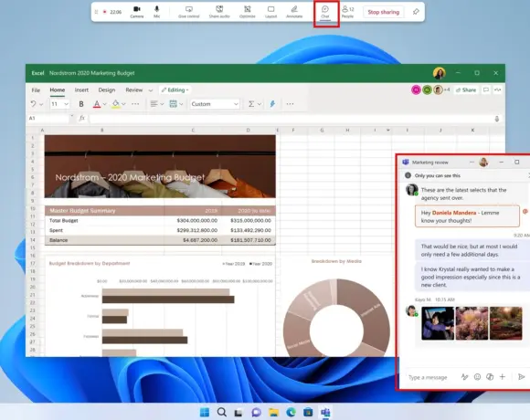Open the sunset garden photo thumbnail
530x420 pixels.
506,323
